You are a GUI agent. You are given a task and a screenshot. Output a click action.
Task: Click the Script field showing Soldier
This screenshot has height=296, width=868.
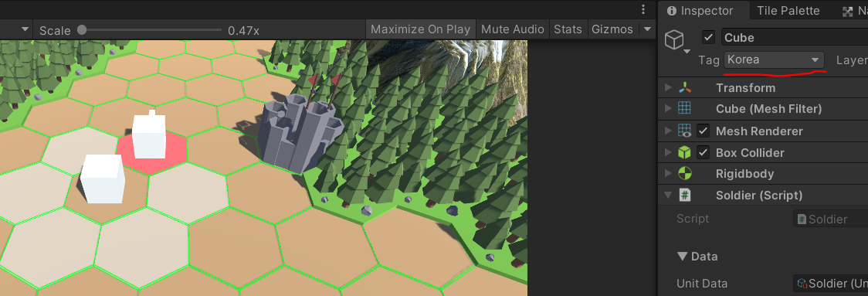830,219
